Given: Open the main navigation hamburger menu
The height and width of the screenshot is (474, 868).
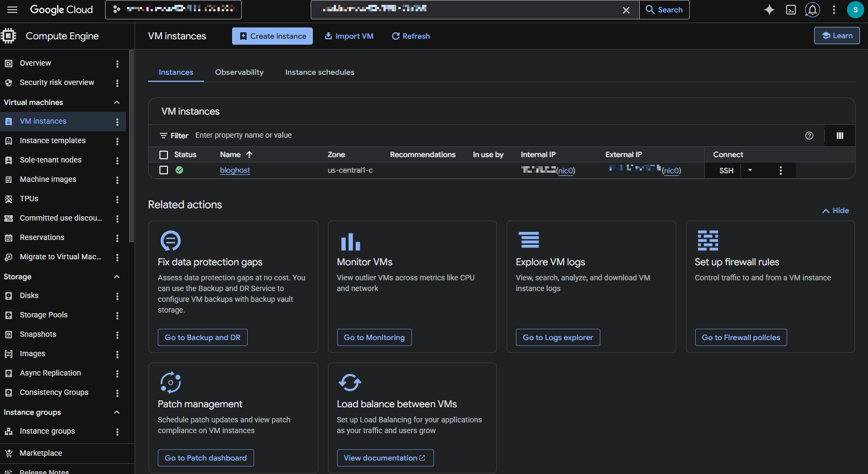Looking at the screenshot, I should pos(12,10).
